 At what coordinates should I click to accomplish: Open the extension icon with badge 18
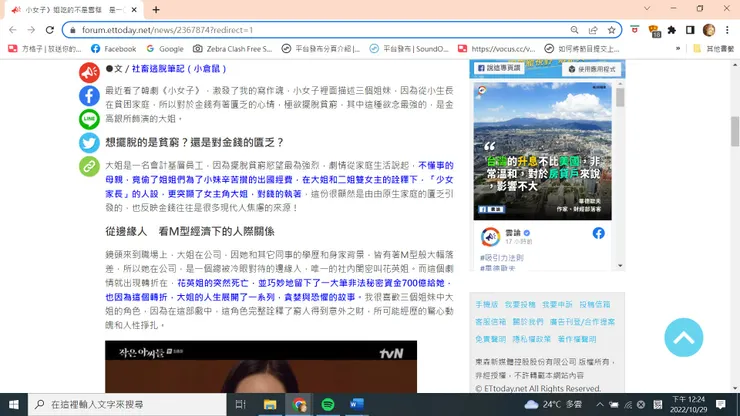[x=654, y=31]
